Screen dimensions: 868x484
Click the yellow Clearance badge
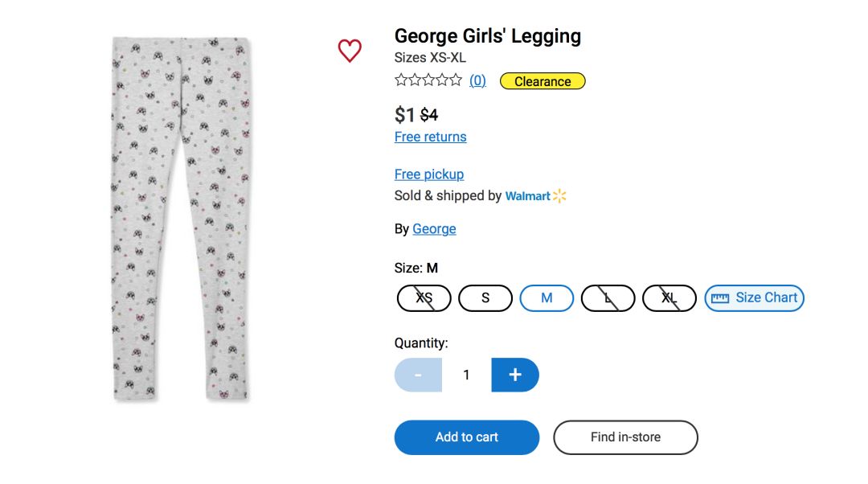[542, 81]
